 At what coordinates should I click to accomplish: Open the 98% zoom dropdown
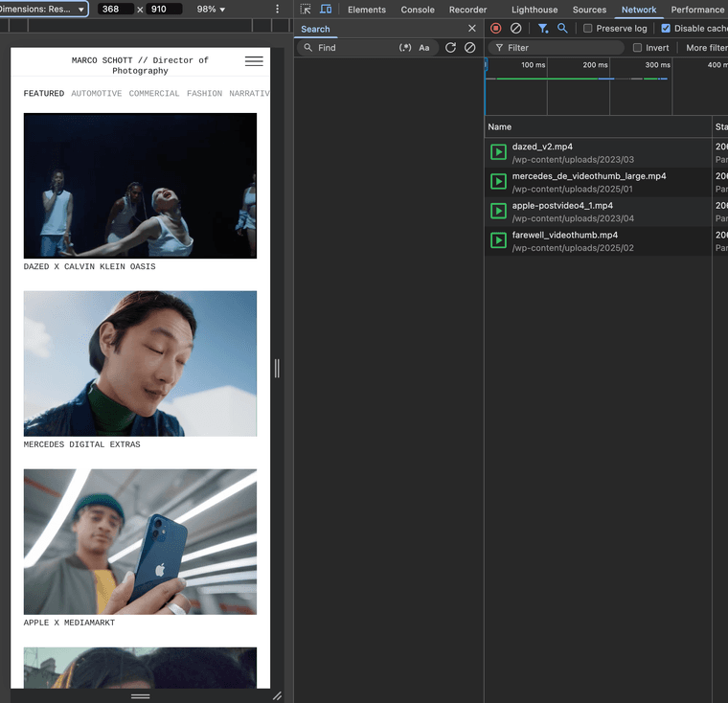coord(211,10)
